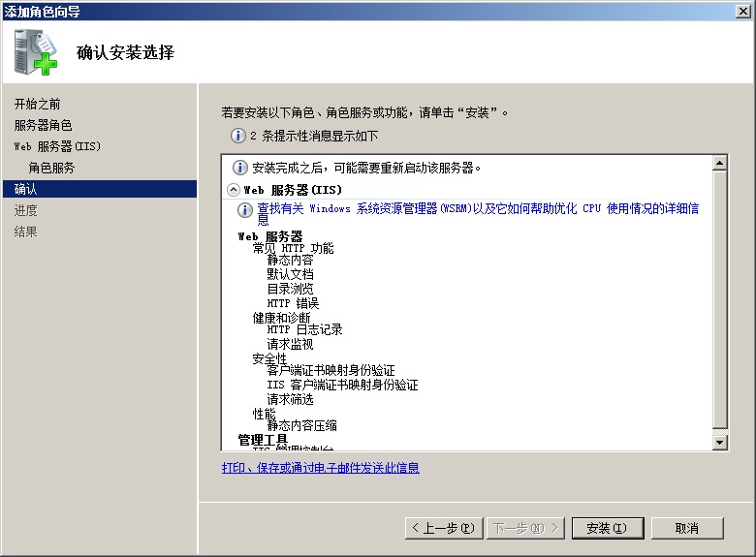This screenshot has width=756, height=557.
Task: Click the 静态内容 list entry
Action: tap(290, 261)
